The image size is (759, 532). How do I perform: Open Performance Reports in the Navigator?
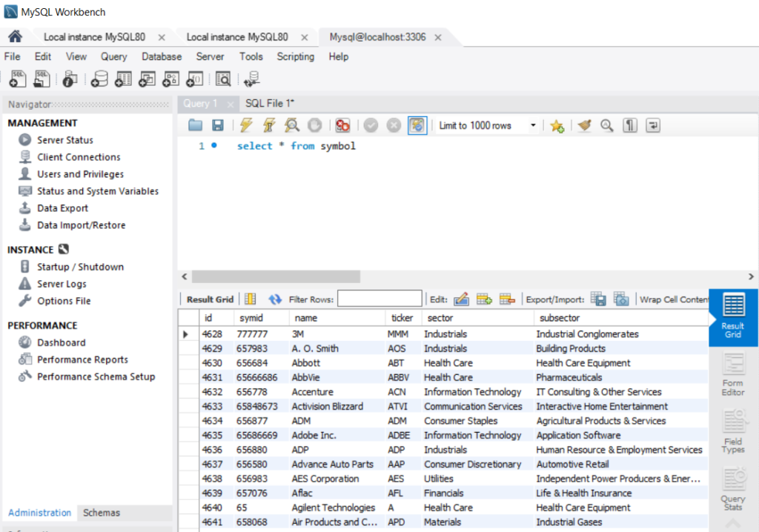82,359
